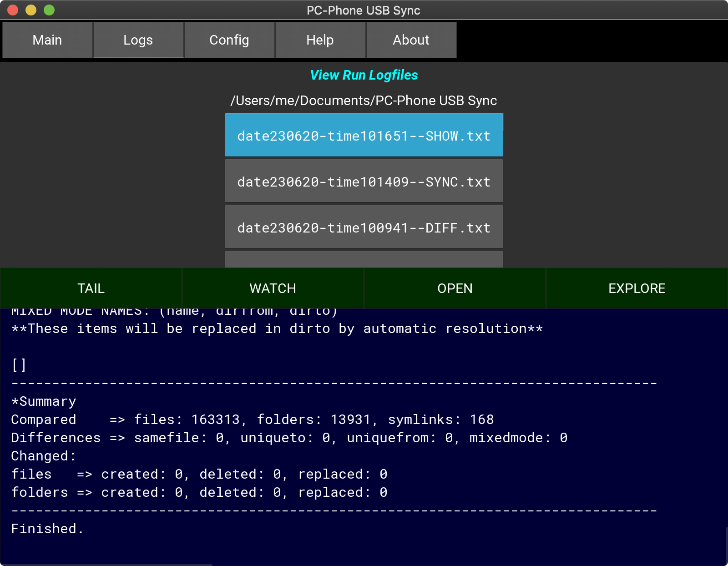Click the logs folder path /Users/me/Documents/PC-Phone USB Sync

(x=364, y=101)
